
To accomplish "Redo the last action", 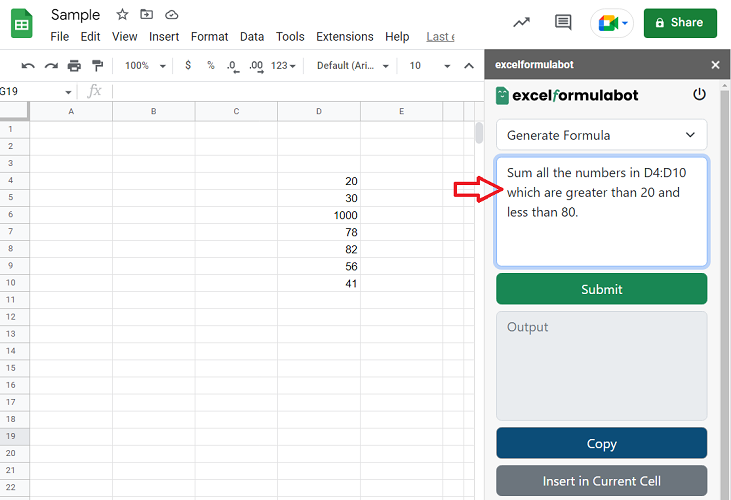I will (x=51, y=66).
